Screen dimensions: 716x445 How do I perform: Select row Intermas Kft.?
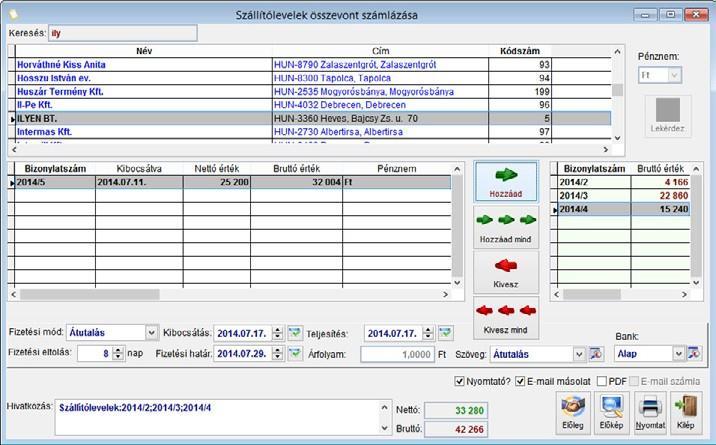point(313,132)
